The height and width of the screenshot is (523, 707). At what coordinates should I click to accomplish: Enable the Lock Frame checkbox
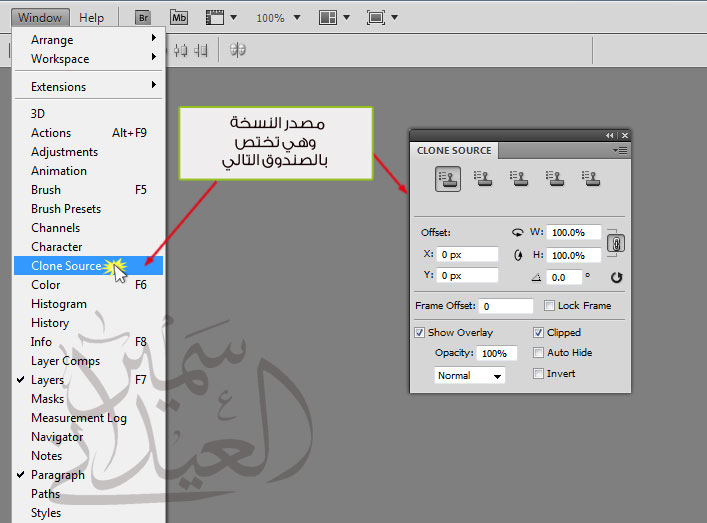[x=550, y=306]
